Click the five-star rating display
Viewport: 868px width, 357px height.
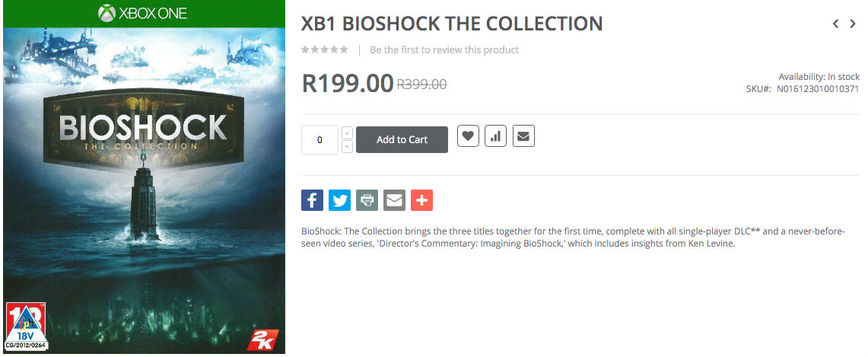(x=324, y=49)
